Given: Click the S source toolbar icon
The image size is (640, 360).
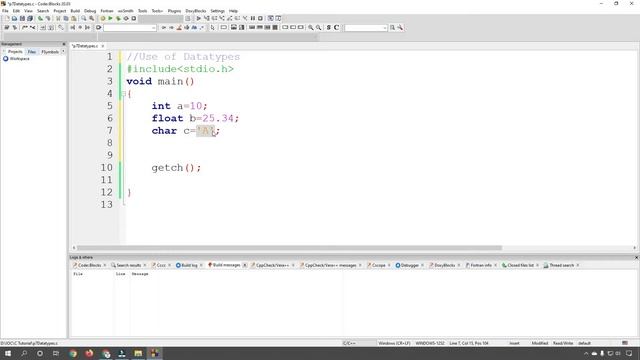Looking at the screenshot, I should [329, 27].
